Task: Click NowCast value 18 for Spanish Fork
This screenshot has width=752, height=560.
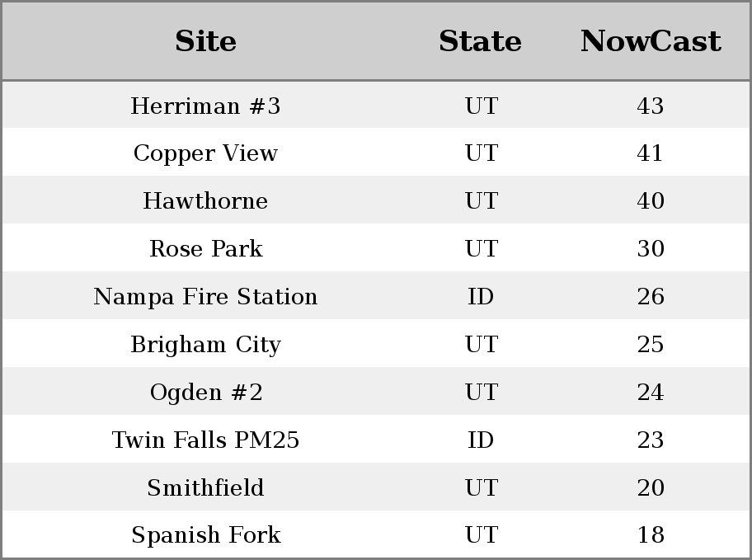Action: (651, 535)
